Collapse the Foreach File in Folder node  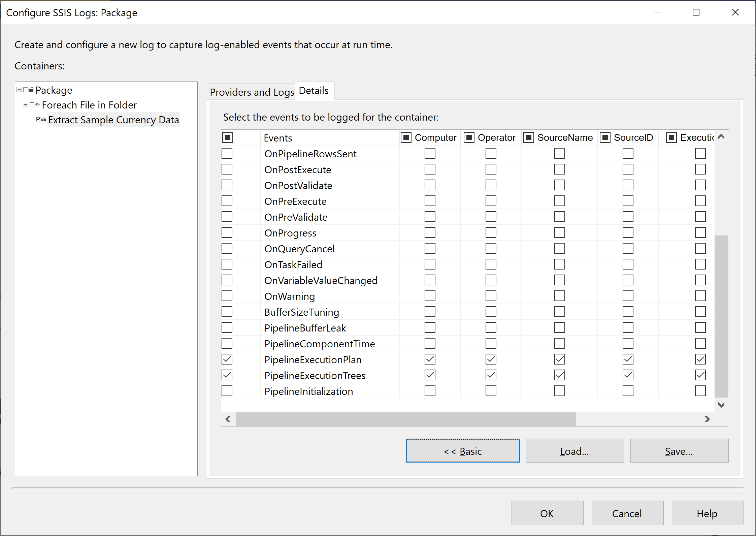point(25,104)
